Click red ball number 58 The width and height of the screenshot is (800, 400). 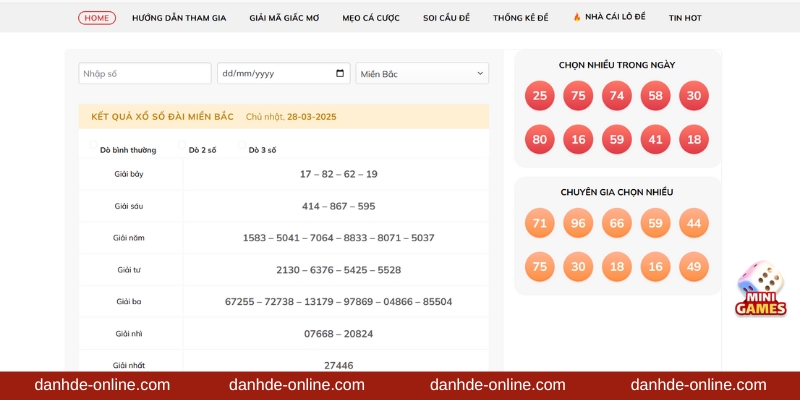pyautogui.click(x=655, y=96)
